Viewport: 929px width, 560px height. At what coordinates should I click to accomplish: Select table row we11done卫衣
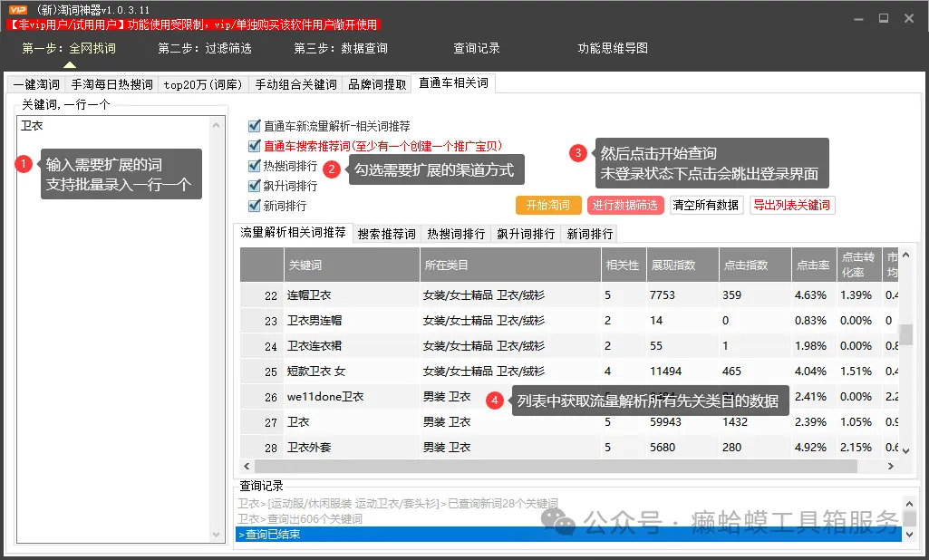point(569,397)
